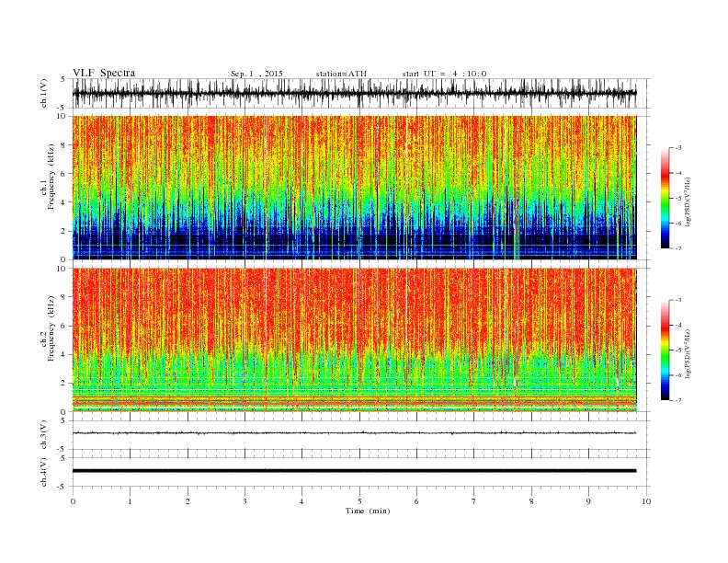Click time-axis tick label "4"

pos(301,501)
